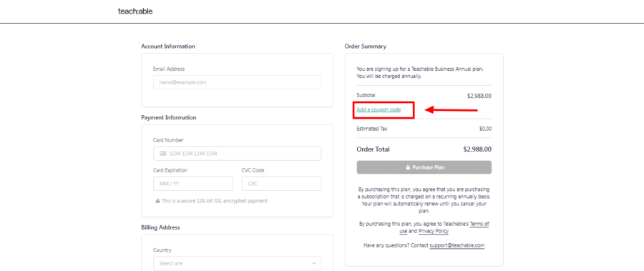644x271 pixels.
Task: Click the support@teachable.com email link
Action: coord(457,245)
